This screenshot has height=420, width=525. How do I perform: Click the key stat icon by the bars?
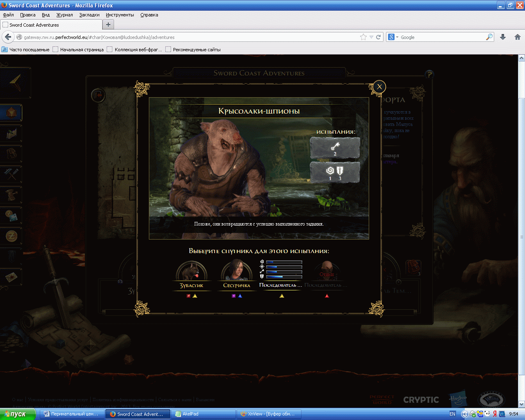tap(262, 272)
